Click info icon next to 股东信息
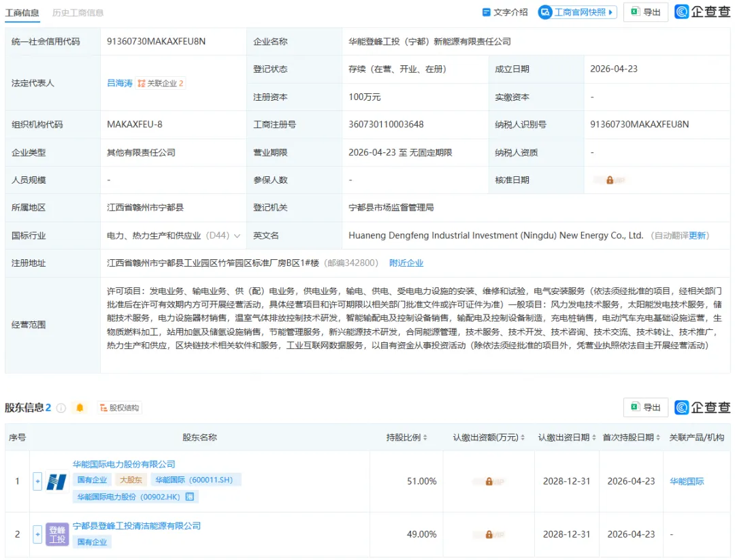 (x=61, y=408)
